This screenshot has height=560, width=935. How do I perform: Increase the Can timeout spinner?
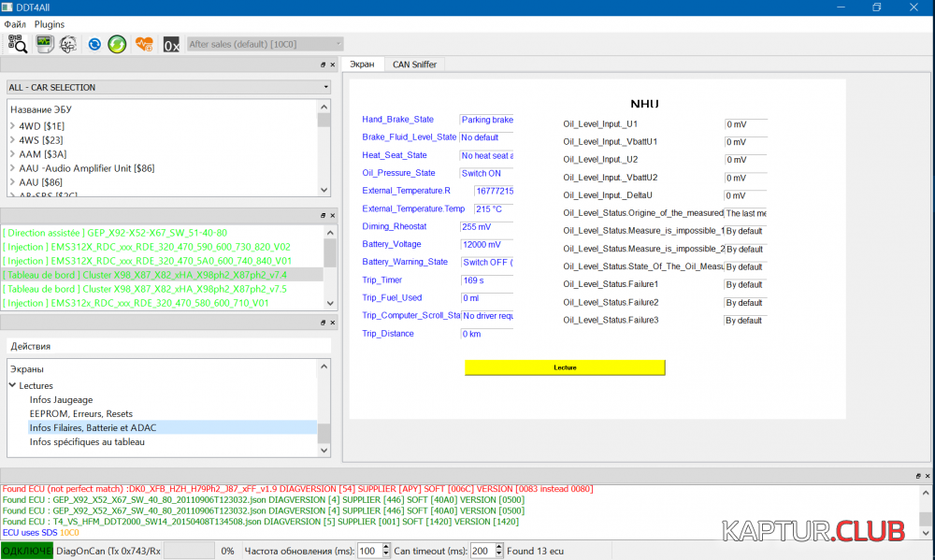(x=499, y=547)
